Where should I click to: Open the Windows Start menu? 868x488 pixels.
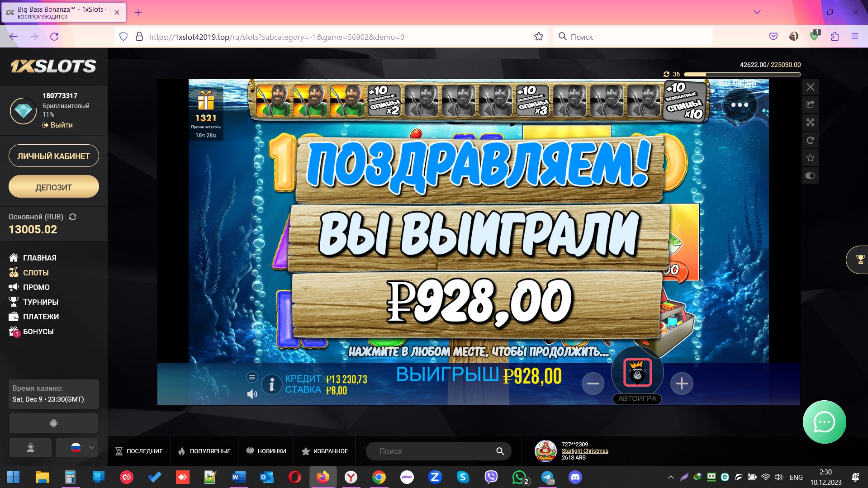(x=14, y=477)
